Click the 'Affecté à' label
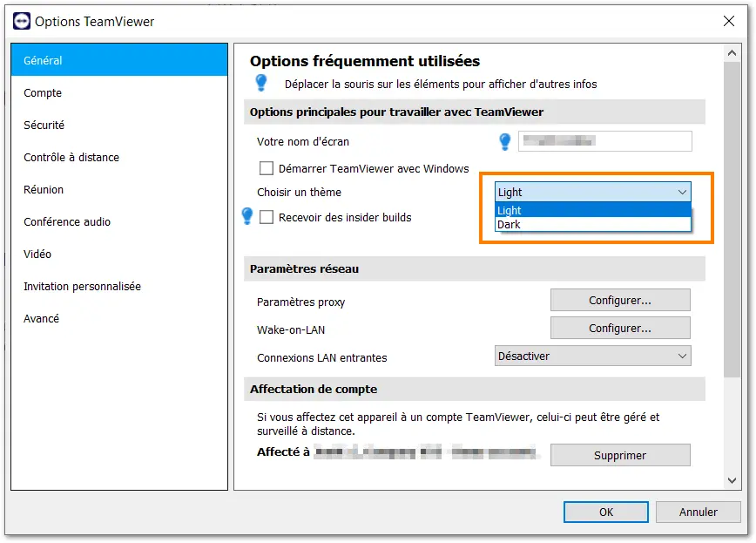Screen dimensions: 756x543 (x=283, y=451)
